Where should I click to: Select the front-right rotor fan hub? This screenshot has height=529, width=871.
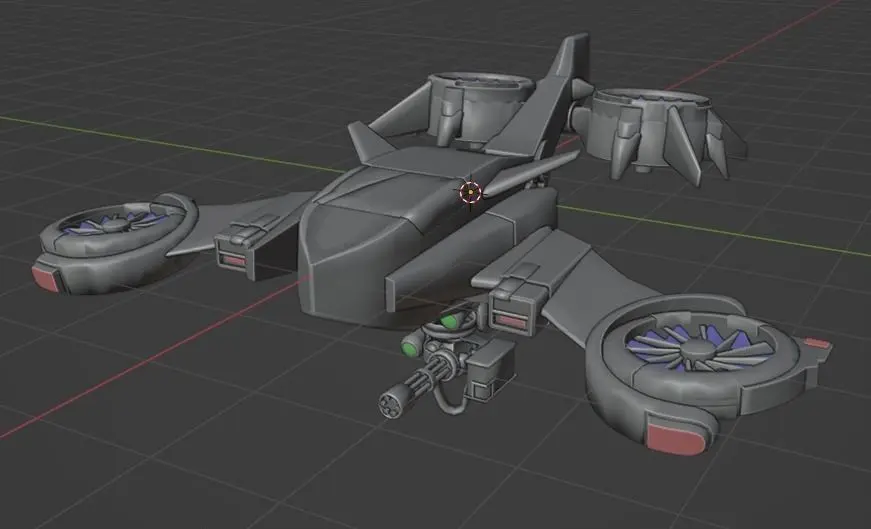(x=697, y=350)
